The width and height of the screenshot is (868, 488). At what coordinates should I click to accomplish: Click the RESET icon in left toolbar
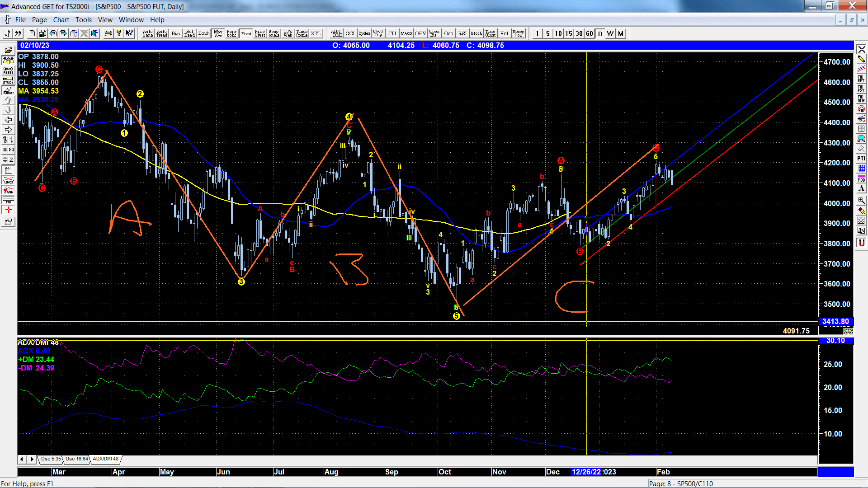point(8,70)
